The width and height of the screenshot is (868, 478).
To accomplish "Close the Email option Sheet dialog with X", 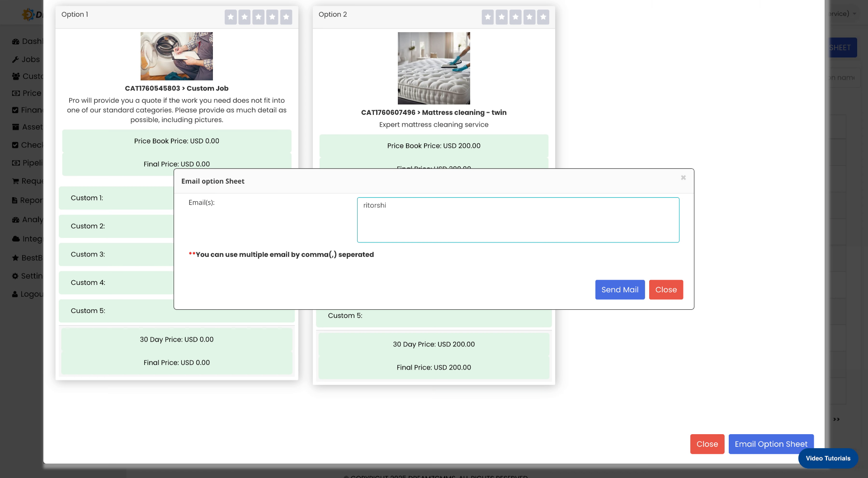I will [x=684, y=178].
